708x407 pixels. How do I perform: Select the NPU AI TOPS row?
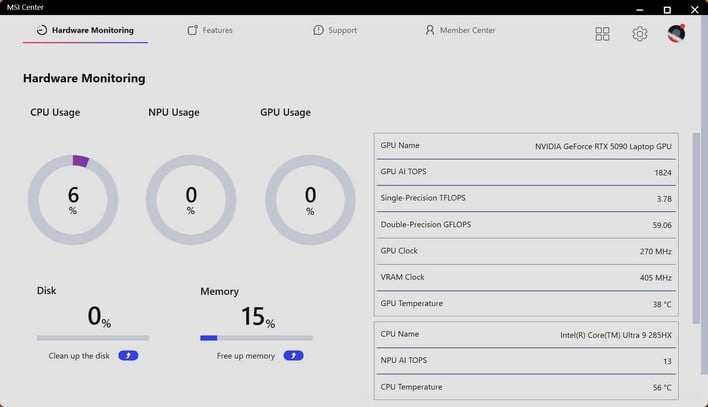point(526,360)
